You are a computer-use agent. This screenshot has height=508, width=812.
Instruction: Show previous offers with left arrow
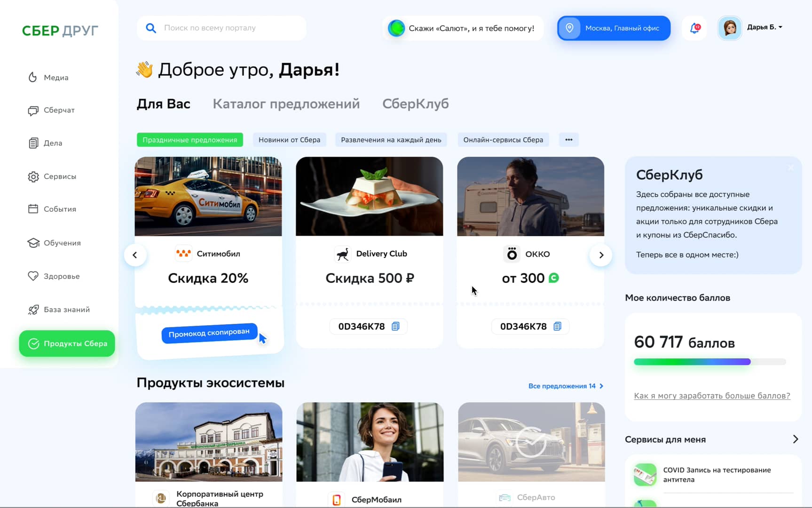point(135,255)
